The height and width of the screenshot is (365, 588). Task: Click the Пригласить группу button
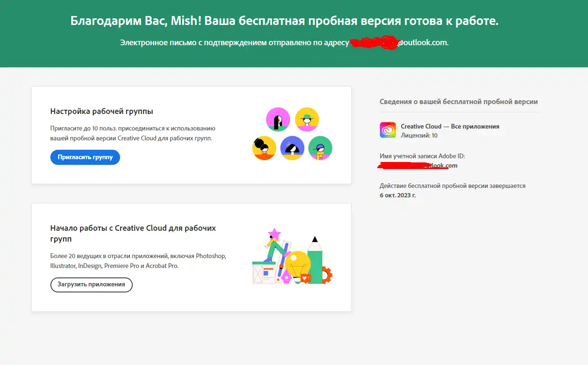85,157
